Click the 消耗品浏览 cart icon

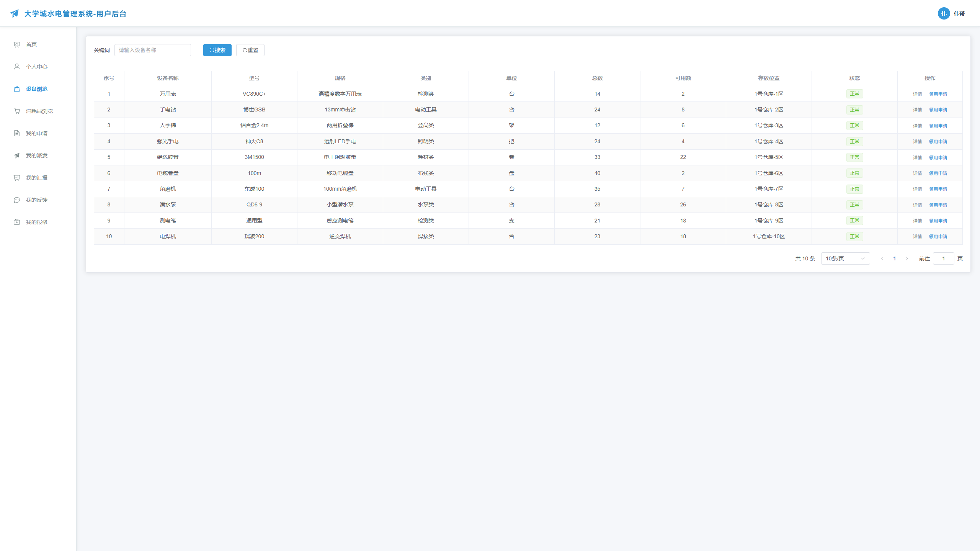click(x=17, y=111)
